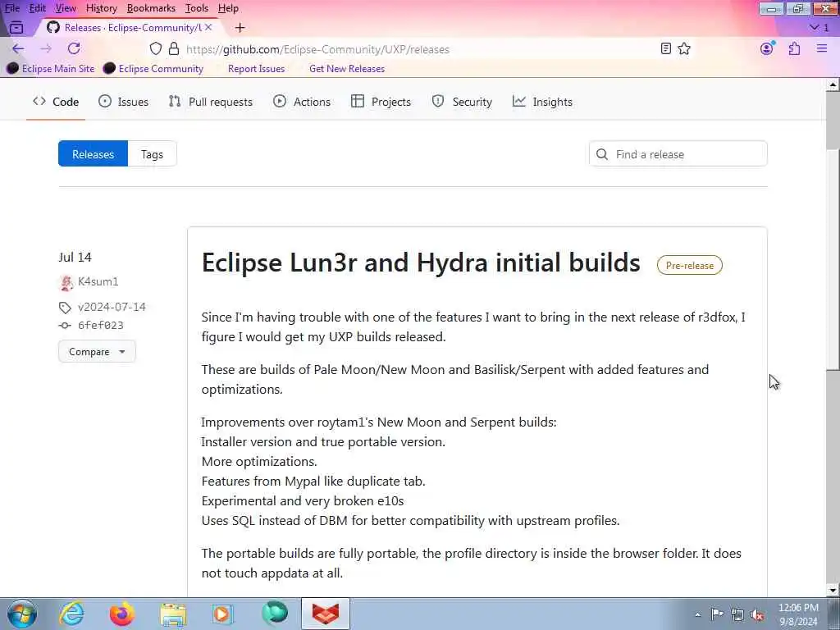Open the Bookmarks menu
This screenshot has height=630, width=840.
pyautogui.click(x=151, y=8)
